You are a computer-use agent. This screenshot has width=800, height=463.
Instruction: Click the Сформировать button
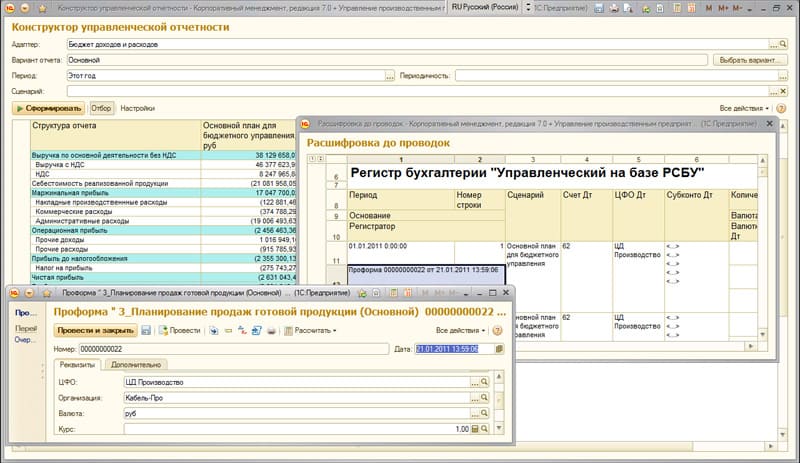pos(48,108)
